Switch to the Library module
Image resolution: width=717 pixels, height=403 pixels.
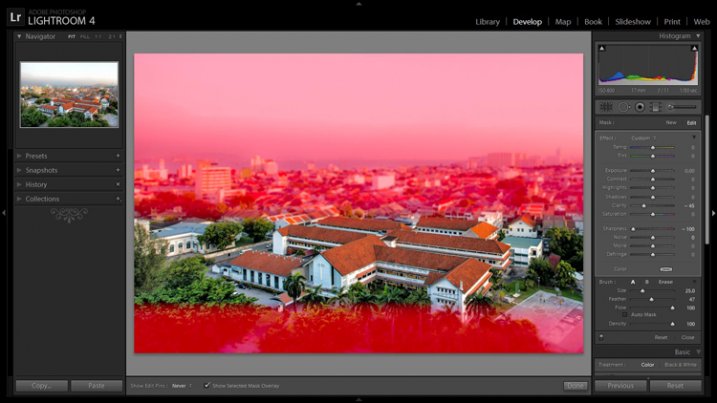coord(488,21)
